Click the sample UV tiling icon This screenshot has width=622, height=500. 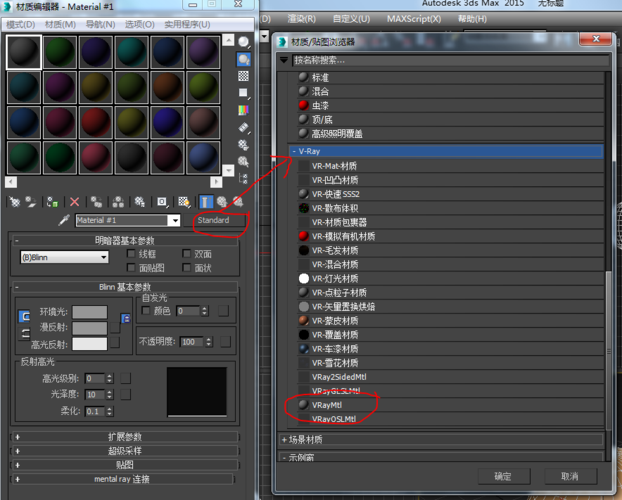point(243,93)
